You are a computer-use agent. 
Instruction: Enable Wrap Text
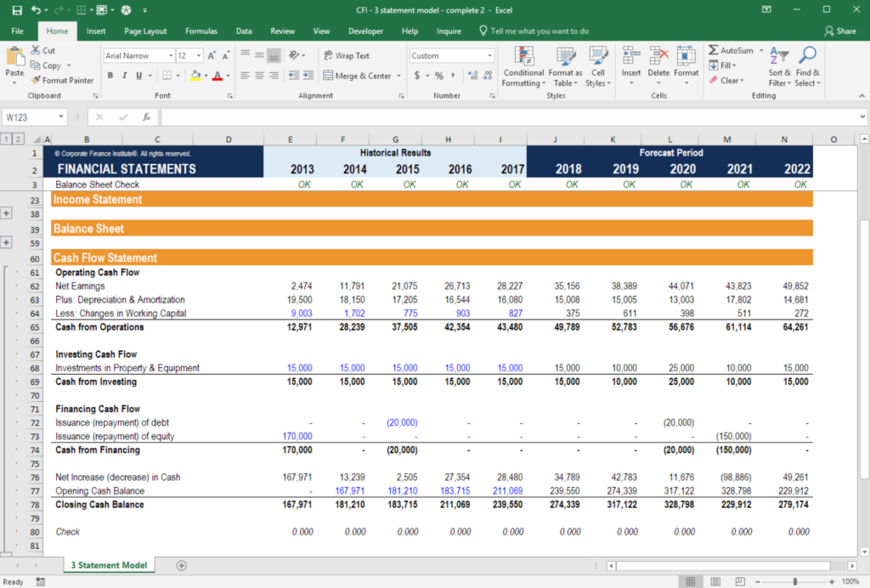(348, 54)
